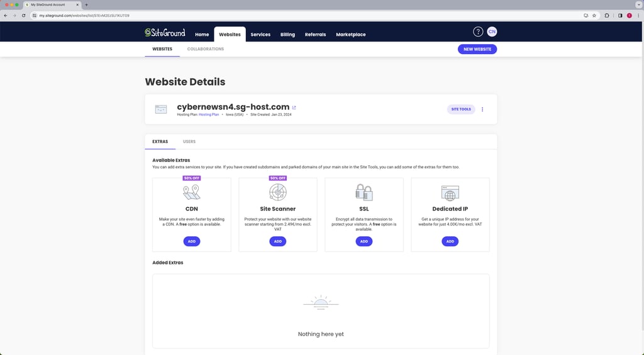
Task: Open SITE TOOLS for the website
Action: tap(461, 109)
